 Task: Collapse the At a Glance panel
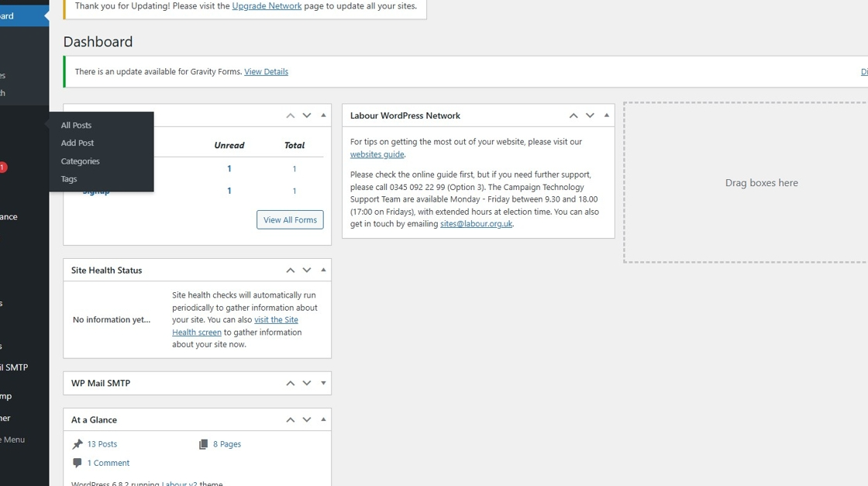(323, 420)
